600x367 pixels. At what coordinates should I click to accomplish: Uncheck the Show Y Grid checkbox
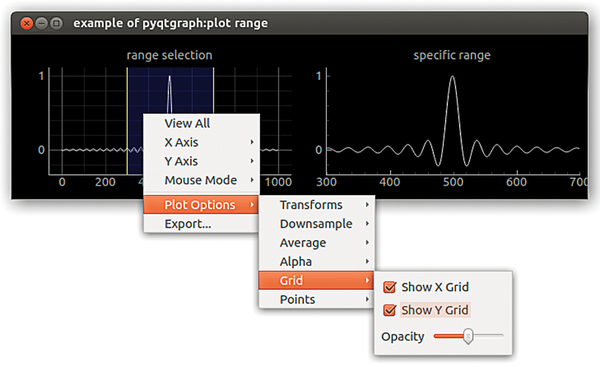click(390, 310)
